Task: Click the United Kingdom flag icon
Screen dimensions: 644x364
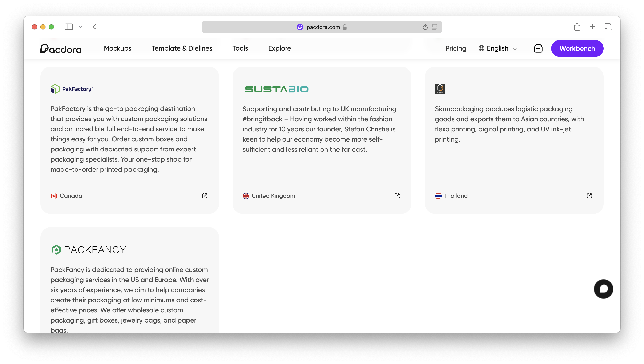Action: pyautogui.click(x=246, y=196)
